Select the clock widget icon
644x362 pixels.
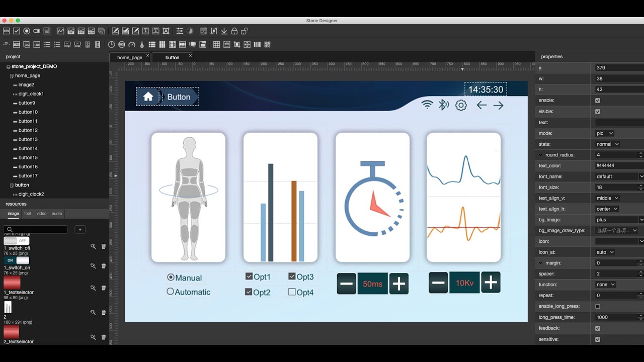[x=111, y=44]
